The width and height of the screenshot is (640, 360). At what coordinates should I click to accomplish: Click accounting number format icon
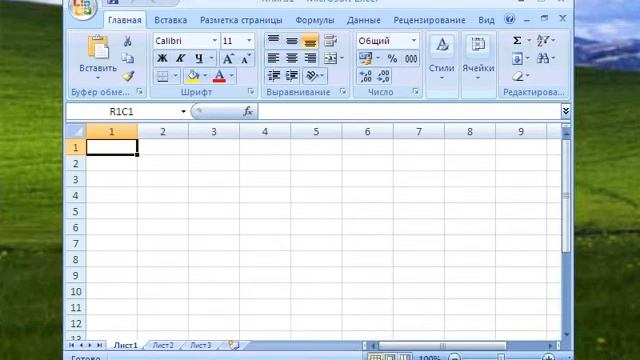tap(365, 58)
